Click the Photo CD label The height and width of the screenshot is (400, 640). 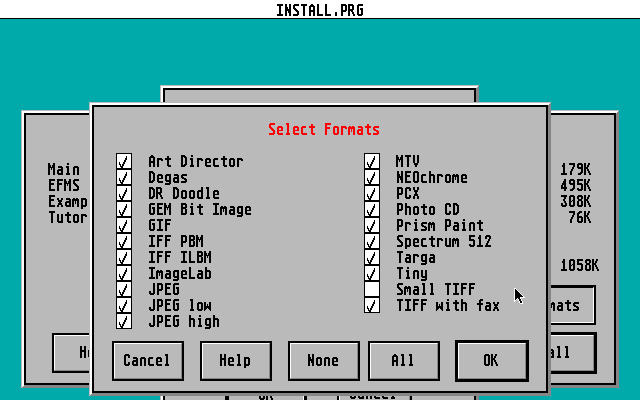click(428, 209)
